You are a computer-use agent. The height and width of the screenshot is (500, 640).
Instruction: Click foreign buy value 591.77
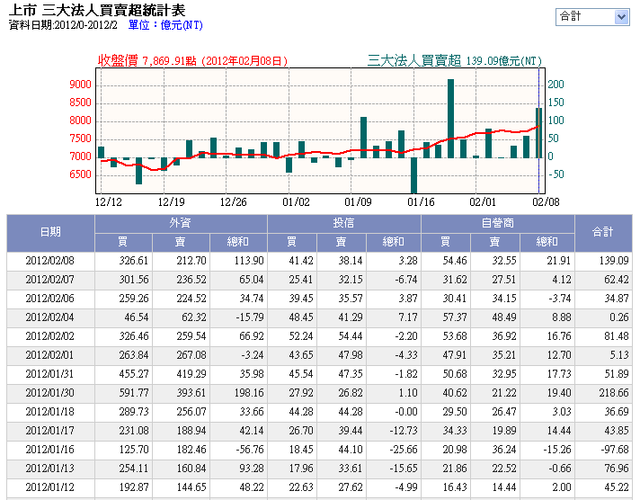click(x=134, y=393)
